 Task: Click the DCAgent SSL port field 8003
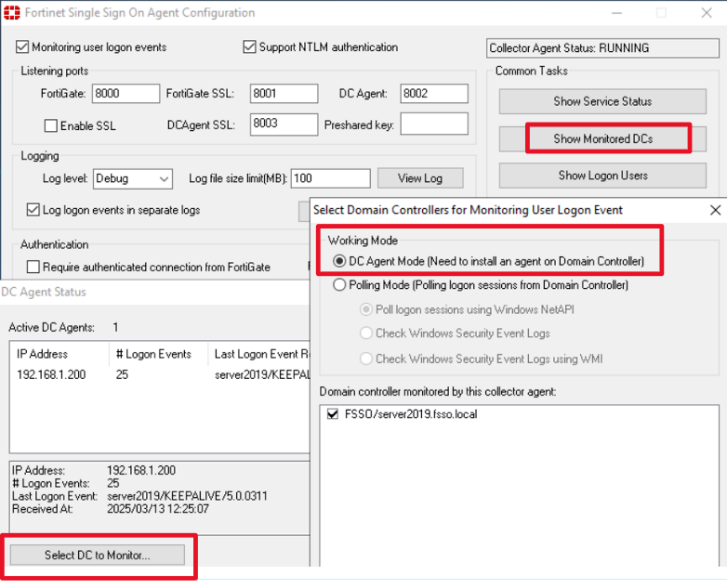(284, 124)
